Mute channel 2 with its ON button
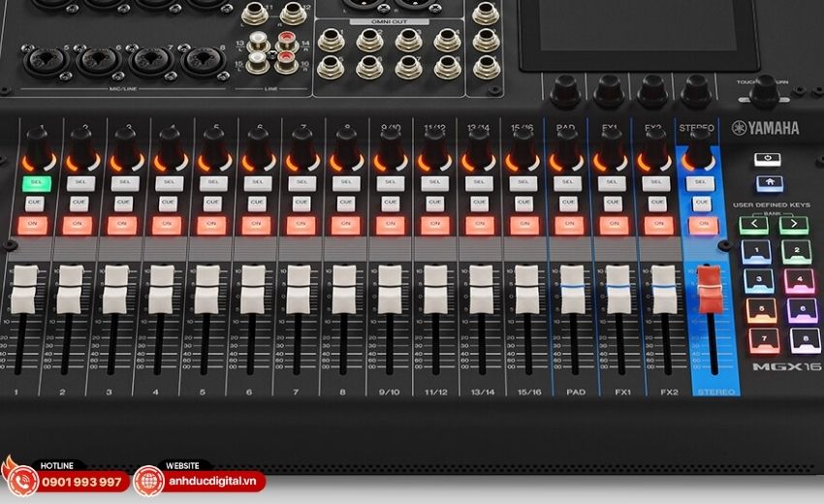824x504 pixels. point(78,225)
